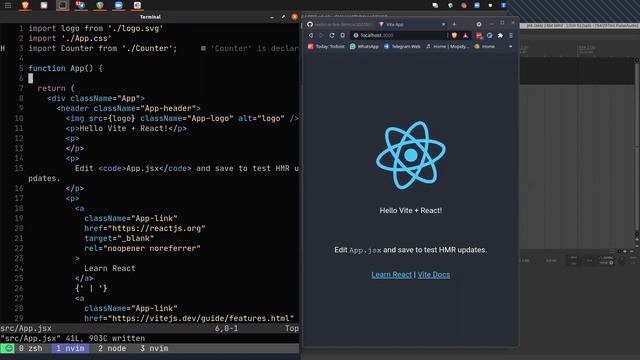Open the Zoom icon in the taskbar
Screen dimensions: 640x360
[118, 5]
